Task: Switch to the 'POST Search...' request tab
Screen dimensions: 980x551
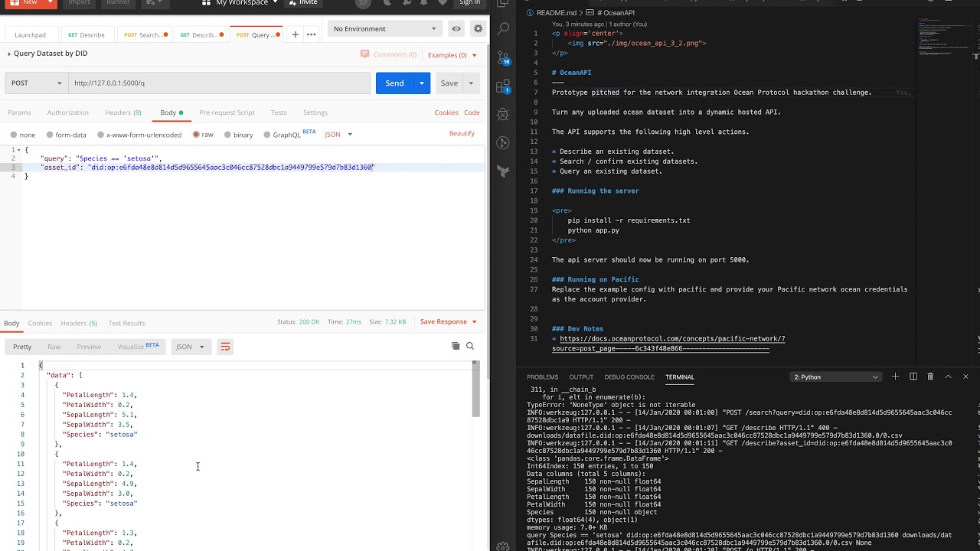Action: coord(143,34)
